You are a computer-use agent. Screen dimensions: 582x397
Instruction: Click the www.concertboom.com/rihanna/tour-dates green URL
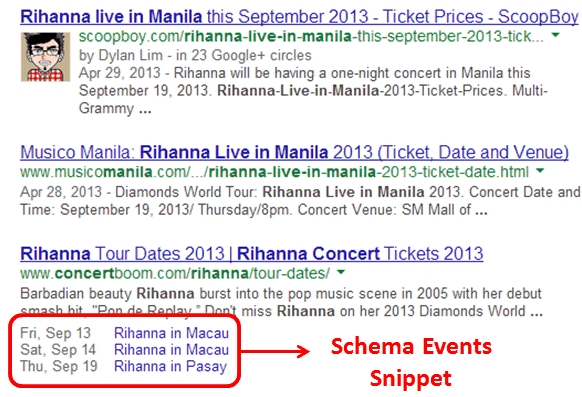[x=175, y=274]
